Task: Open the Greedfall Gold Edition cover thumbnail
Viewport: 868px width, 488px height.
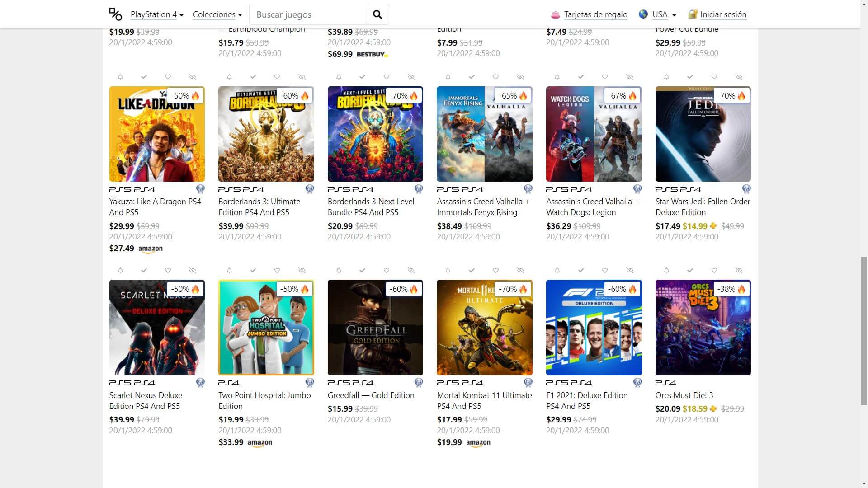Action: [x=375, y=328]
